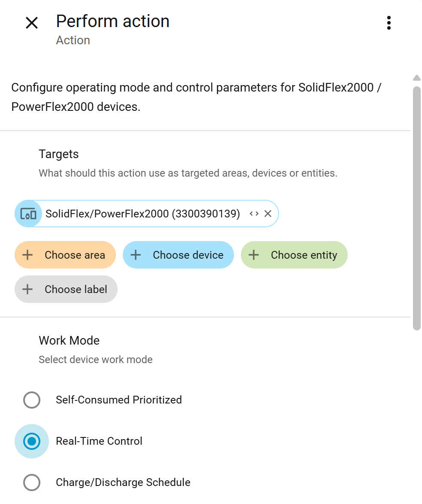Open the Choose entity picker
Viewport: 422px width, 504px height.
pos(304,255)
